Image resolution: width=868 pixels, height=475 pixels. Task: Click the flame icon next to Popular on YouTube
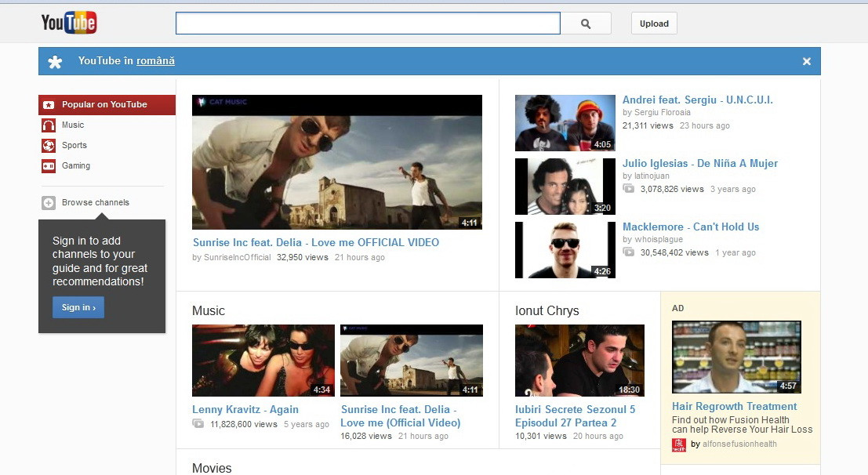coord(49,104)
